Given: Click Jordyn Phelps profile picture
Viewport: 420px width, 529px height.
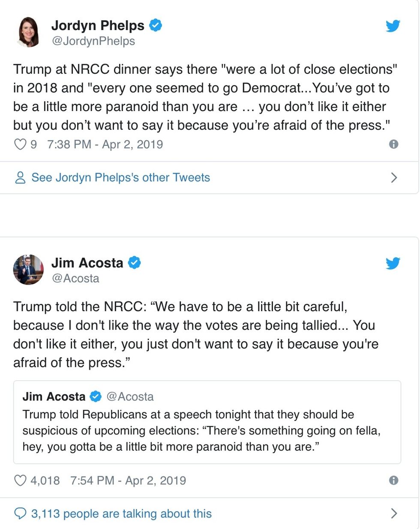Looking at the screenshot, I should pos(28,32).
